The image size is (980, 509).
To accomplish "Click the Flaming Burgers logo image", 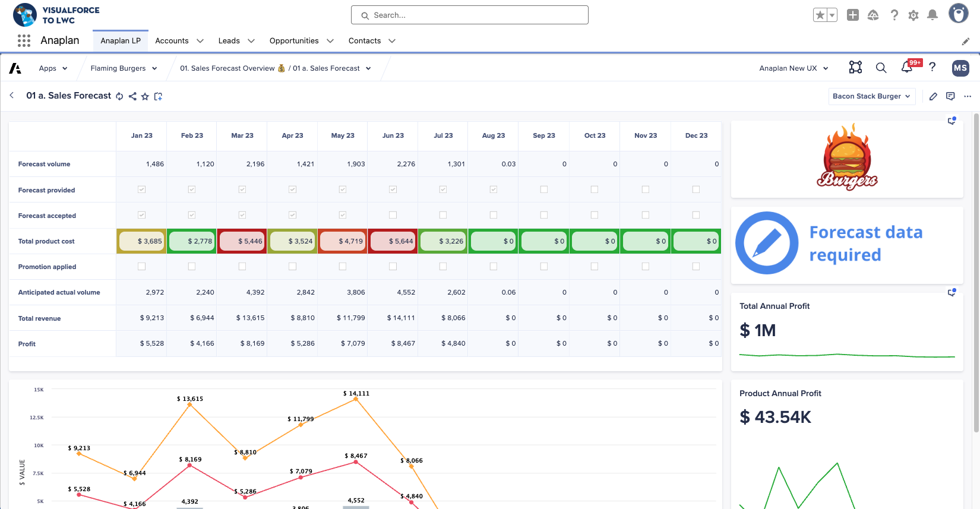I will (x=847, y=157).
